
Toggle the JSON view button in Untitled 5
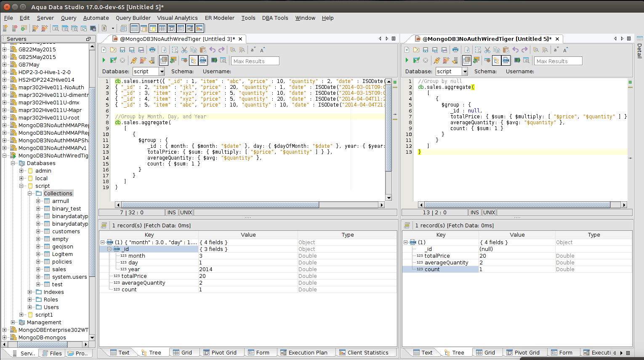point(506,60)
